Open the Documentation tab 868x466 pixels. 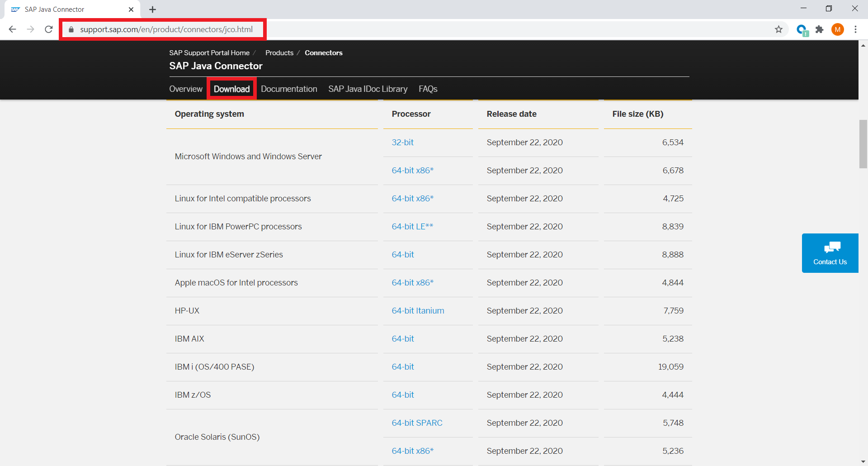289,89
